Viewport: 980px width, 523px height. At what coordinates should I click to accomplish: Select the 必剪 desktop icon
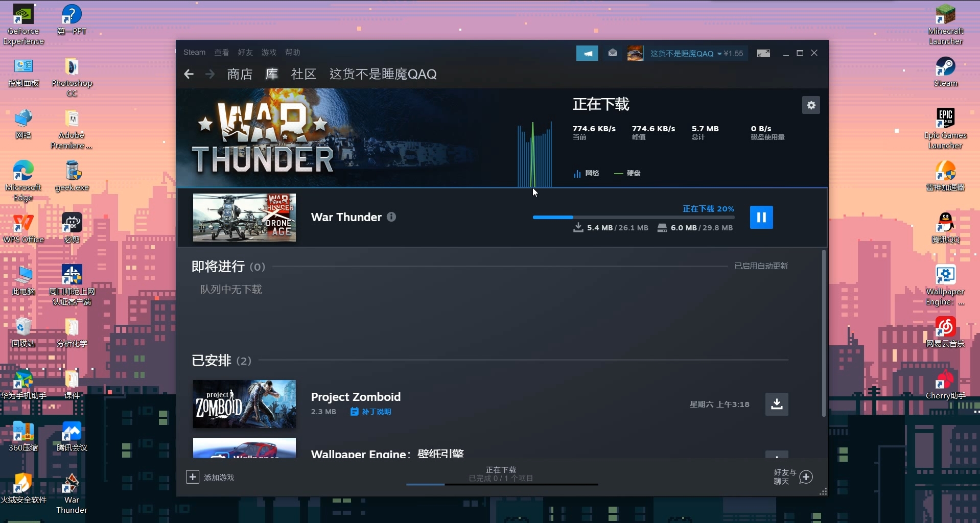pos(72,228)
